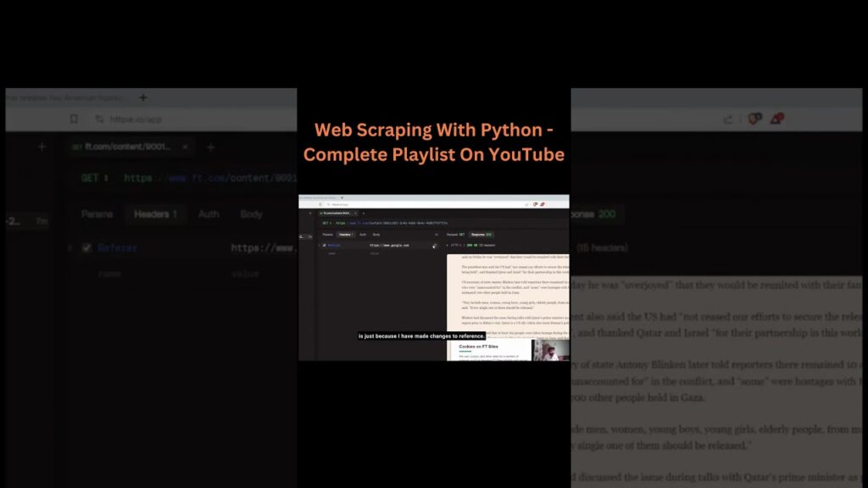
Task: Expand HTTP/1.1 200 OK row in small inset
Action: (448, 245)
